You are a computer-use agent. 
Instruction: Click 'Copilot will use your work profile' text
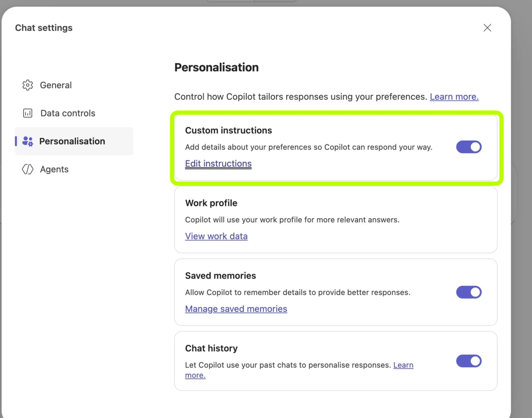tap(292, 220)
